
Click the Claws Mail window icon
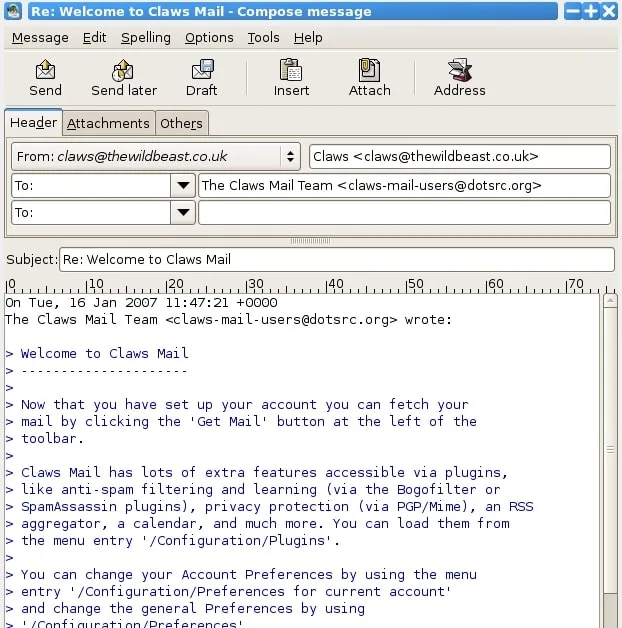click(13, 11)
